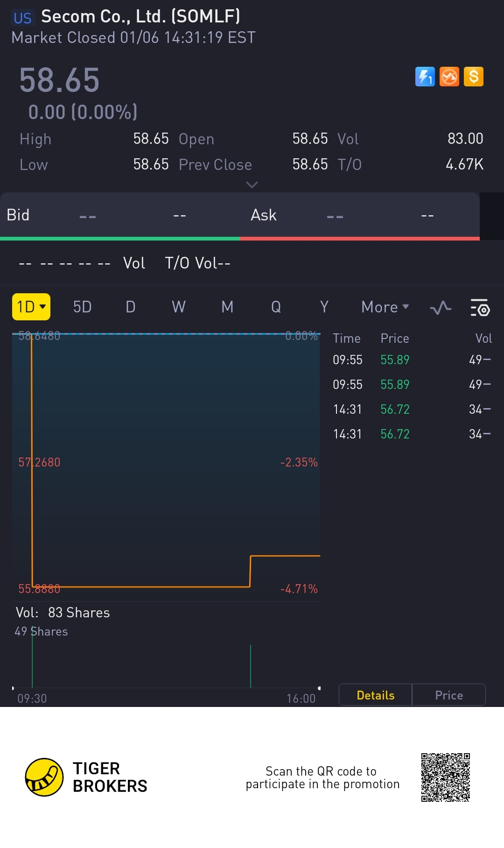
Task: Select the Y yearly chart tab
Action: click(x=324, y=307)
